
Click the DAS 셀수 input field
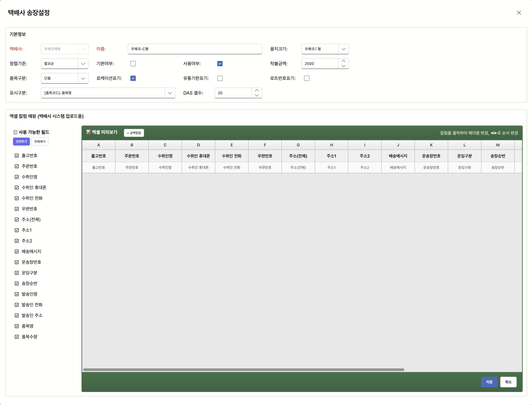tap(233, 93)
